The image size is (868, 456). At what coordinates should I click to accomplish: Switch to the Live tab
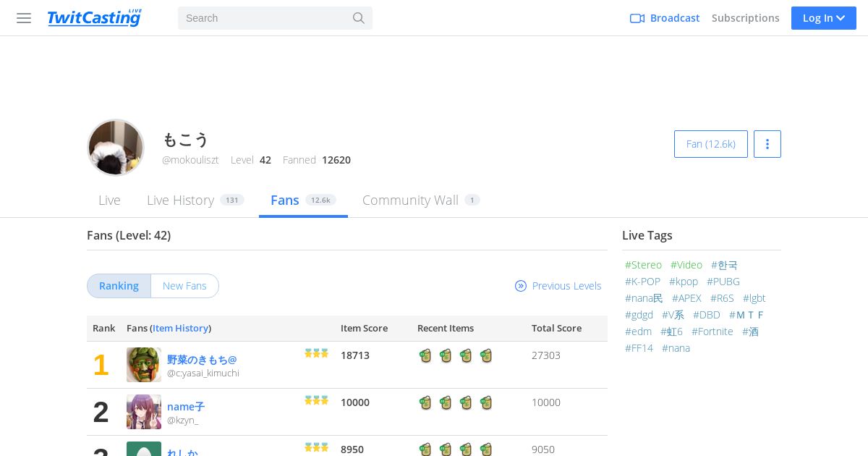click(109, 200)
